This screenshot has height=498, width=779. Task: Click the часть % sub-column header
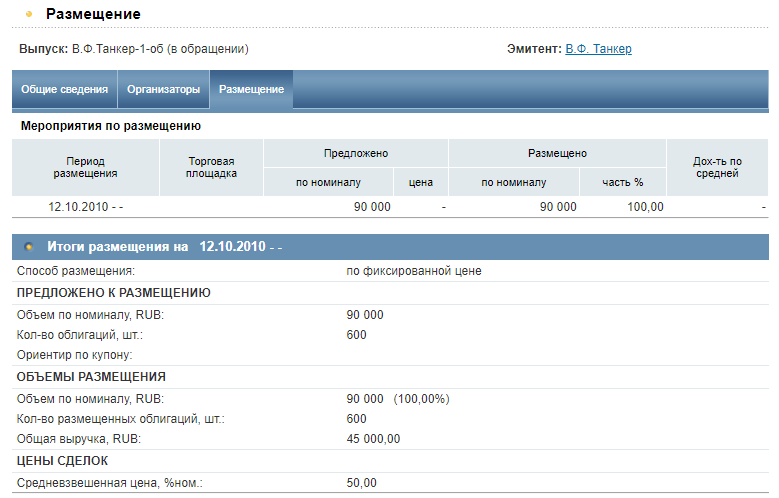tap(622, 182)
